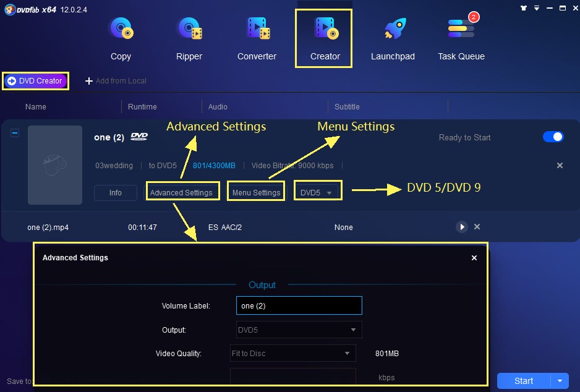Open the Task Queue
The width and height of the screenshot is (580, 392).
[461, 38]
